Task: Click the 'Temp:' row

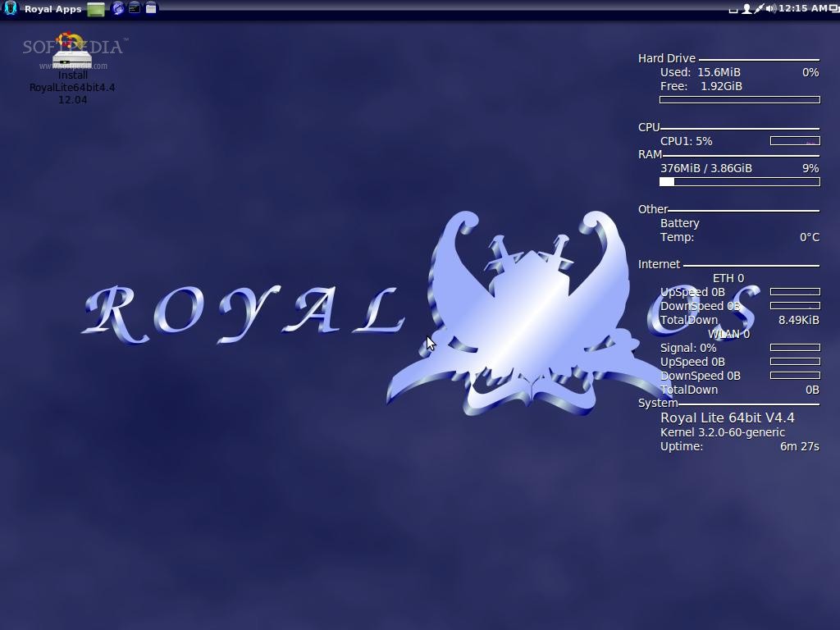Action: point(739,237)
